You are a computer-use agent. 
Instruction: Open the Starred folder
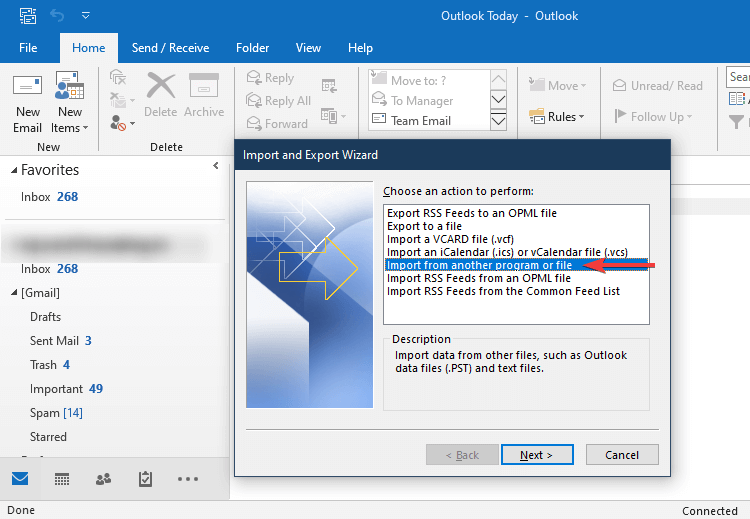point(48,436)
